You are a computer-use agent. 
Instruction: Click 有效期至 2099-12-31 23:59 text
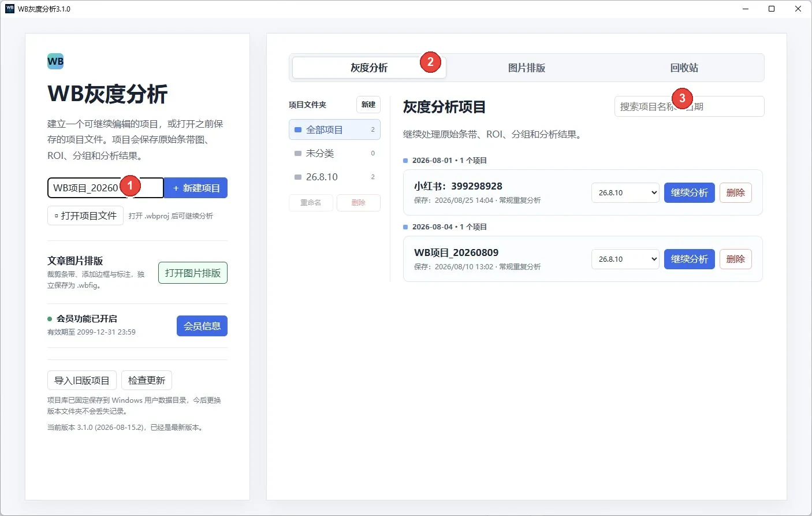click(x=91, y=332)
